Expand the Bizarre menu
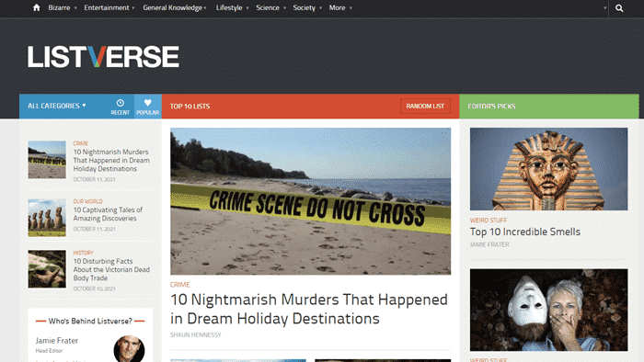Viewport: 644px width, 362px height. point(63,7)
